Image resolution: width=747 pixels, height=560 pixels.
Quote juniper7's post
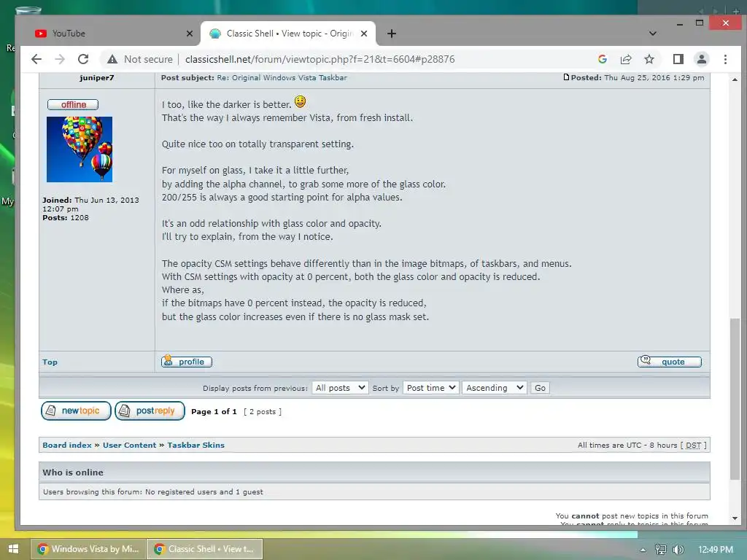click(670, 362)
